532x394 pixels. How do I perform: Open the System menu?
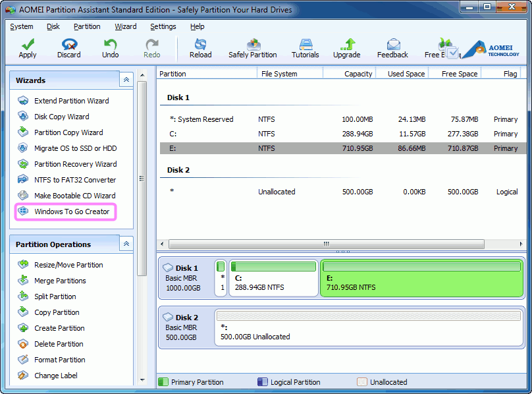pos(22,26)
